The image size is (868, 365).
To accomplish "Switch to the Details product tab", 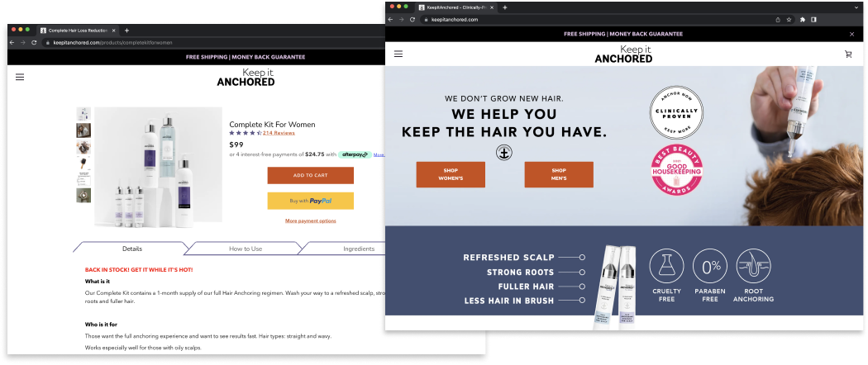I will [x=131, y=249].
